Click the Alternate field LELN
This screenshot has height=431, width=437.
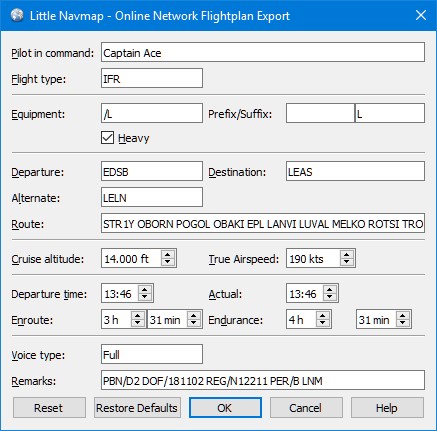coord(152,197)
